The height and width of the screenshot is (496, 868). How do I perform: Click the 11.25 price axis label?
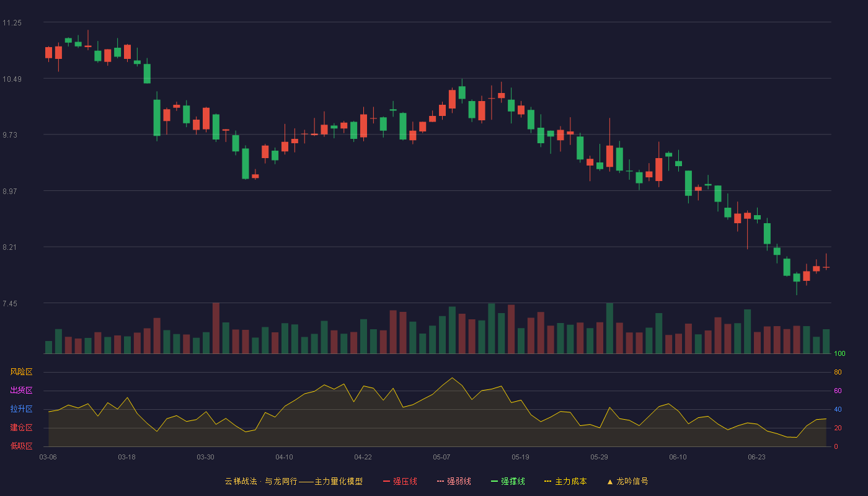point(12,23)
